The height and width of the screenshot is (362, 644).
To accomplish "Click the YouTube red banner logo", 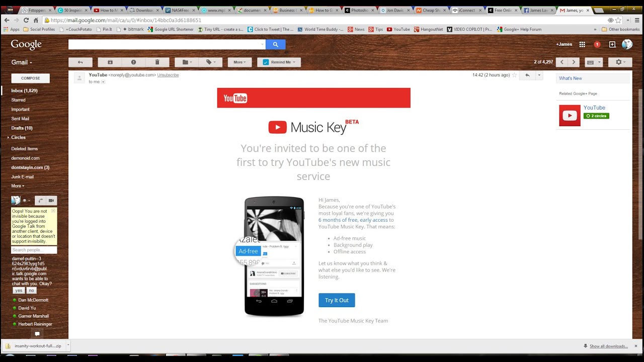I will pos(235,98).
